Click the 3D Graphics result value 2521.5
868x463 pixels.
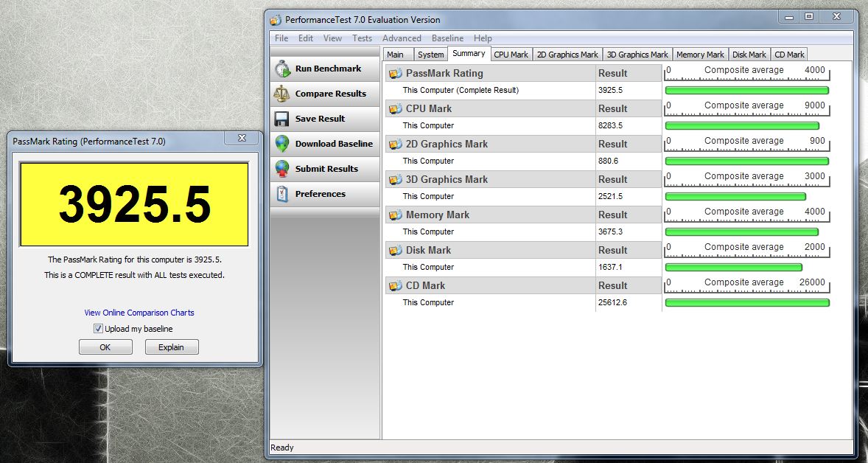click(610, 197)
